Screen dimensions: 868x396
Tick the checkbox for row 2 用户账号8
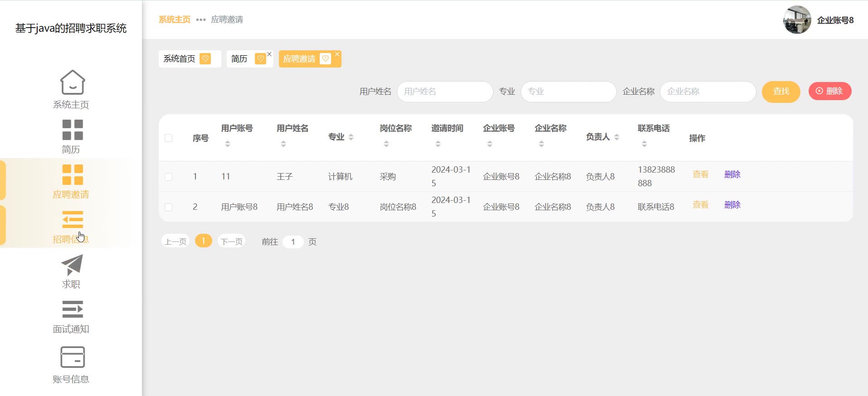tap(168, 207)
